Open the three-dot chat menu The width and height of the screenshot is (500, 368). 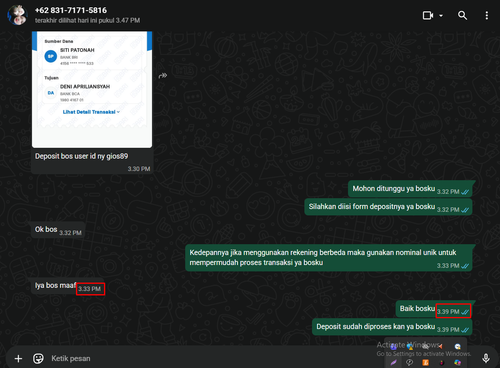pyautogui.click(x=487, y=15)
